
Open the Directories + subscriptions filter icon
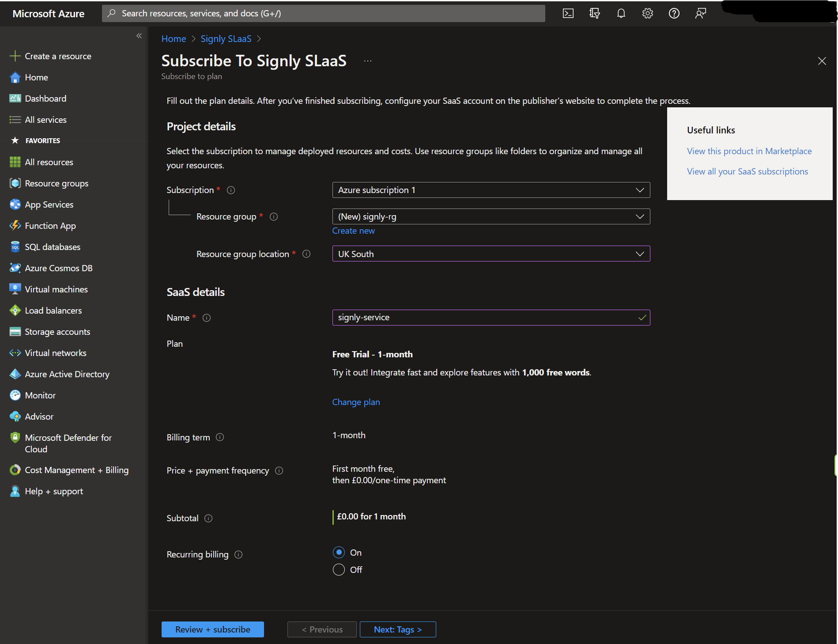pos(595,13)
